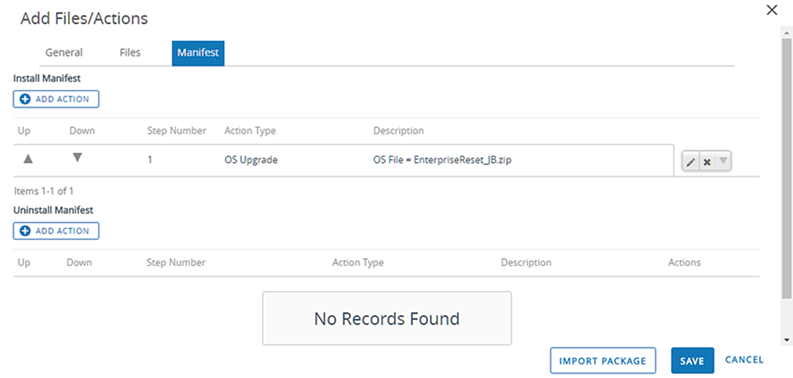The width and height of the screenshot is (793, 378).
Task: Move OS Upgrade step up
Action: coord(28,159)
